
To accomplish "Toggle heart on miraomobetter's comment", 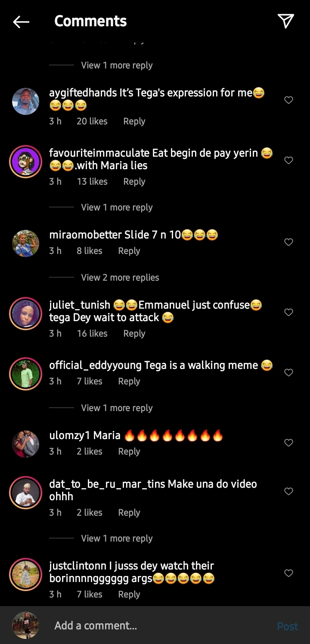I will (x=288, y=242).
